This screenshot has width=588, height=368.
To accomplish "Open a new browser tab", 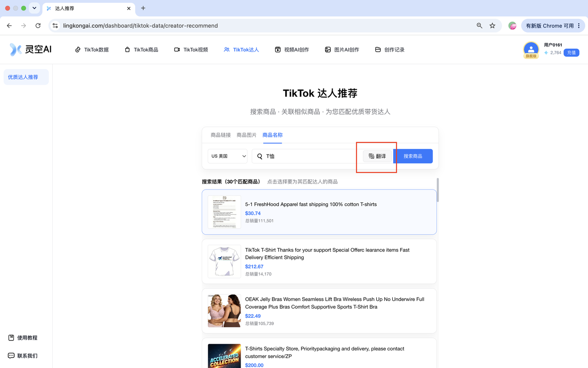I will tap(143, 8).
